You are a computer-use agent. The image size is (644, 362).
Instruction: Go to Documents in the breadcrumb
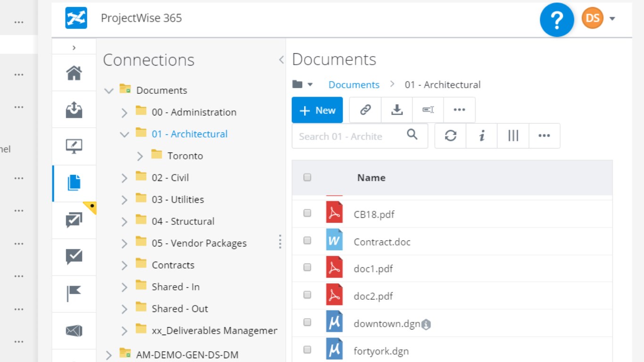coord(354,85)
